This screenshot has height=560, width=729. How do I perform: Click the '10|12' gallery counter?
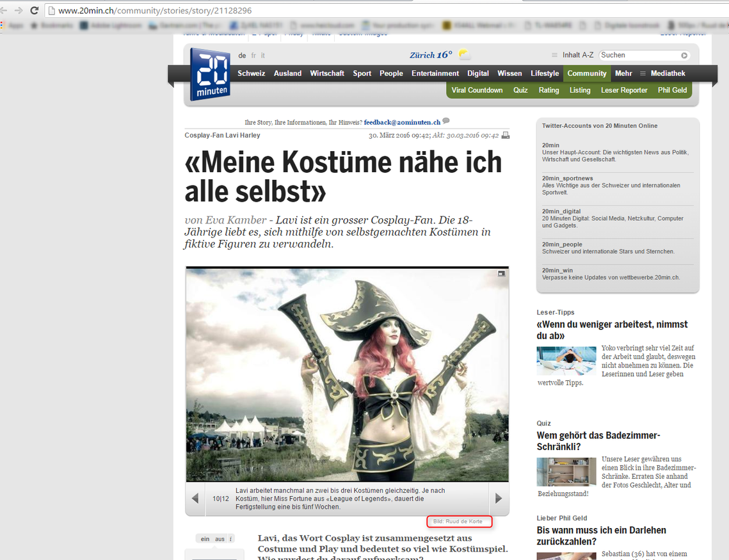[221, 499]
